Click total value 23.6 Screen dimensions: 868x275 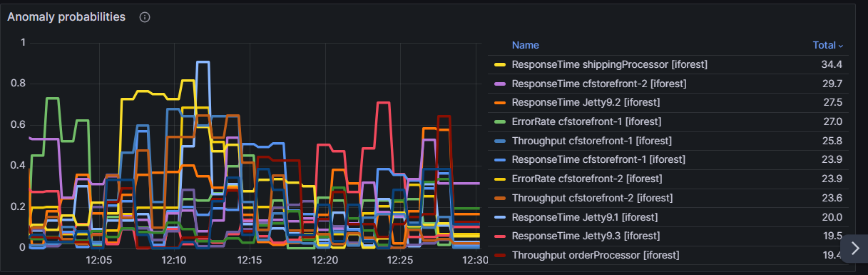click(x=832, y=198)
